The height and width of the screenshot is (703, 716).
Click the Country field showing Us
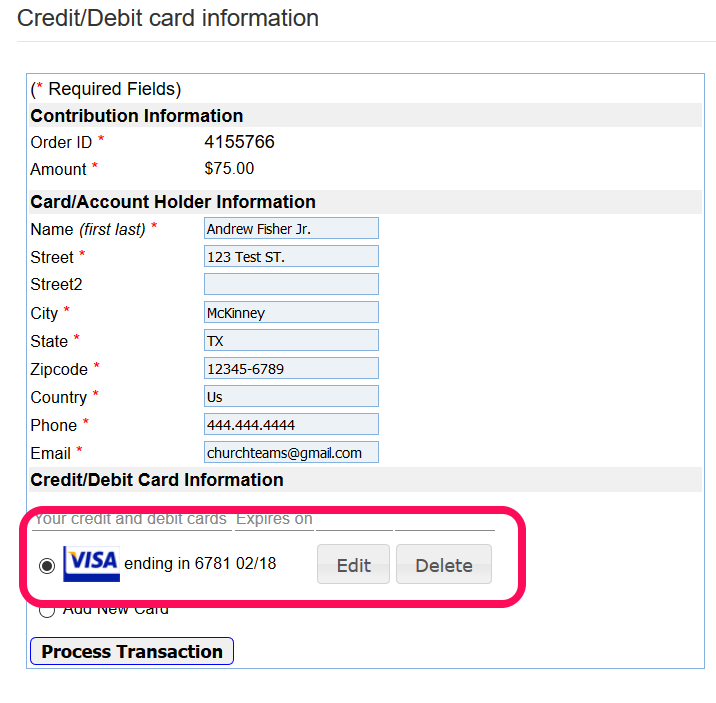pos(291,396)
